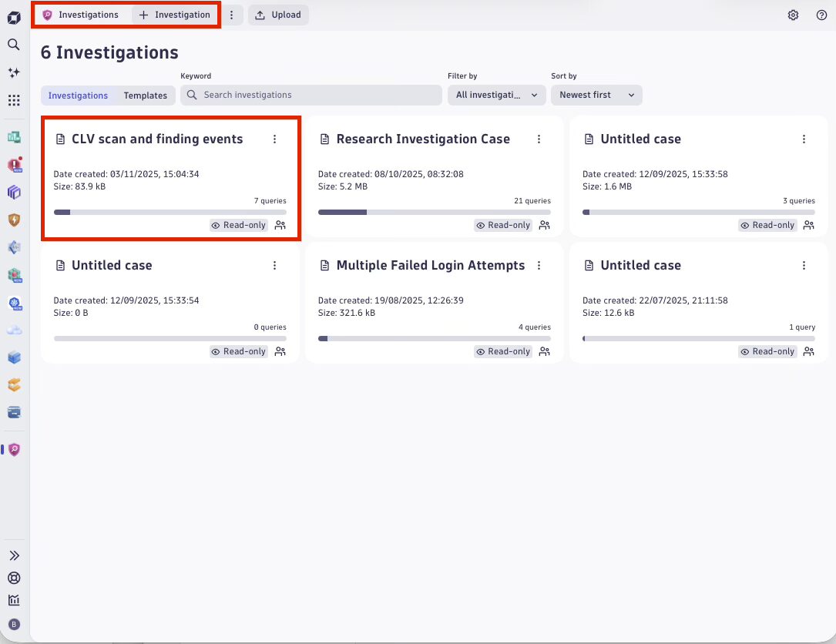The width and height of the screenshot is (836, 644).
Task: Open the All investigations filter dropdown
Action: pyautogui.click(x=496, y=95)
